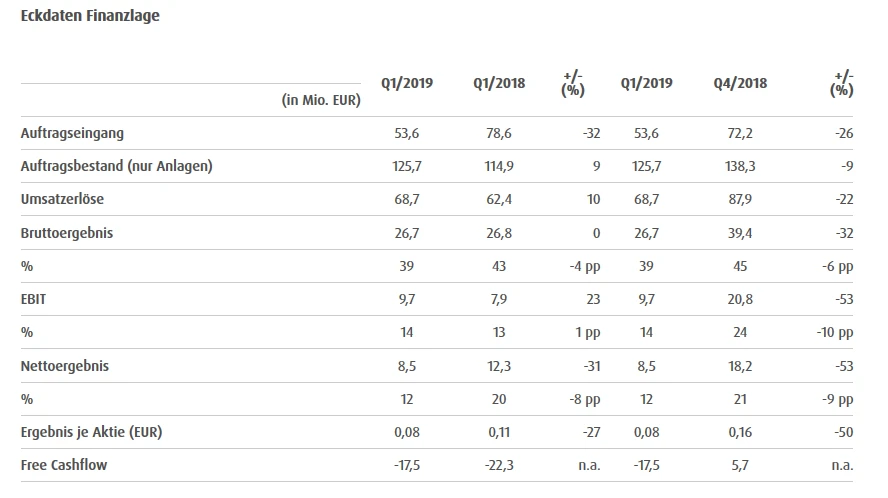Click the "Nettoergebnis" row label
888x498 pixels.
tap(65, 366)
